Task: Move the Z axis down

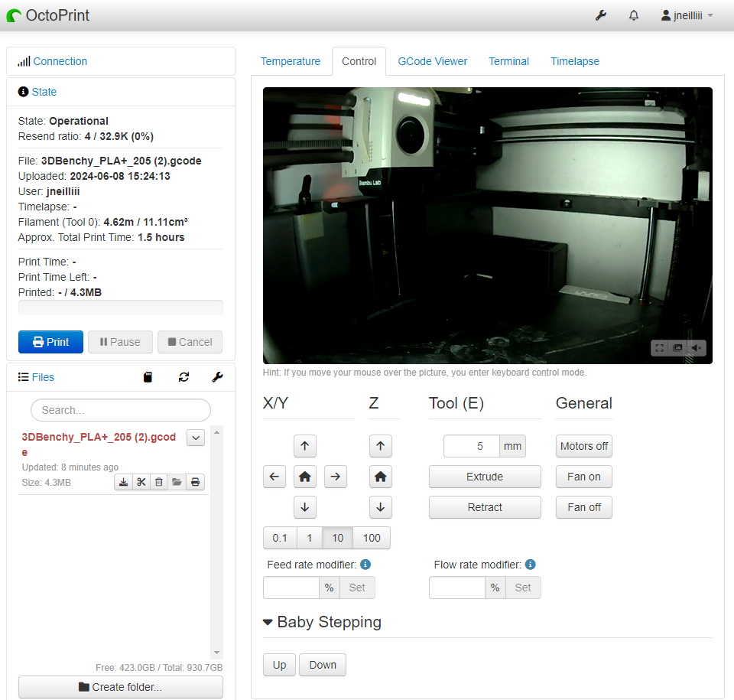Action: coord(381,507)
